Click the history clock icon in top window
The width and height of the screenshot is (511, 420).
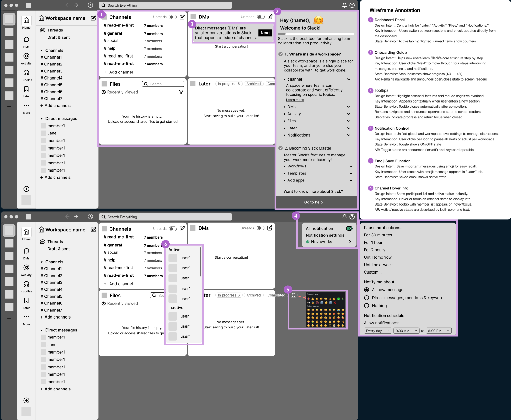click(x=90, y=5)
